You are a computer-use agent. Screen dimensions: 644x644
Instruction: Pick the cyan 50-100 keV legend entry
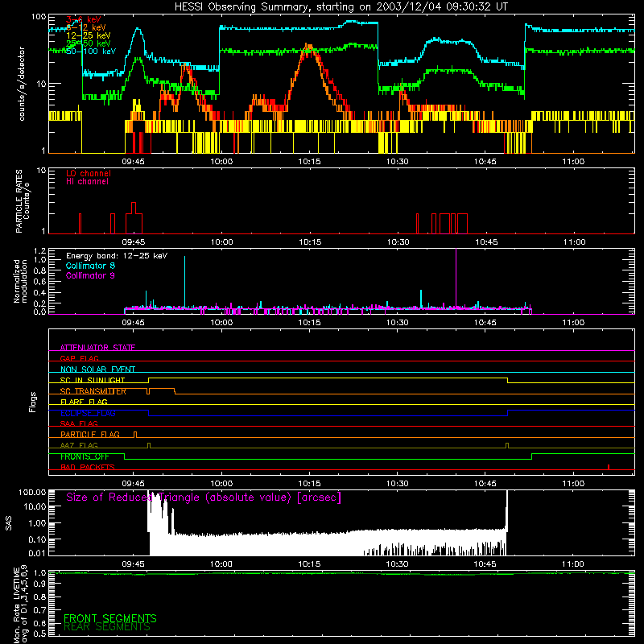point(91,52)
